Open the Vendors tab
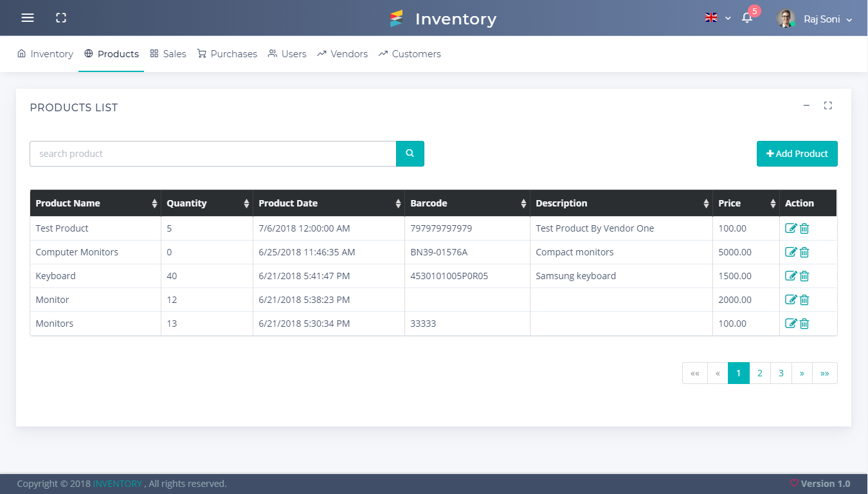868x494 pixels. tap(342, 54)
